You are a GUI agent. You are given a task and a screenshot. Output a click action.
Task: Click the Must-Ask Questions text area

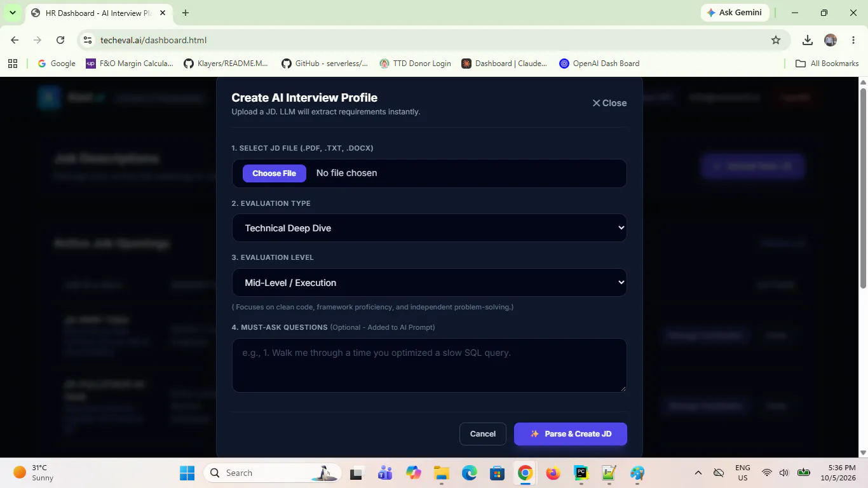tap(430, 365)
